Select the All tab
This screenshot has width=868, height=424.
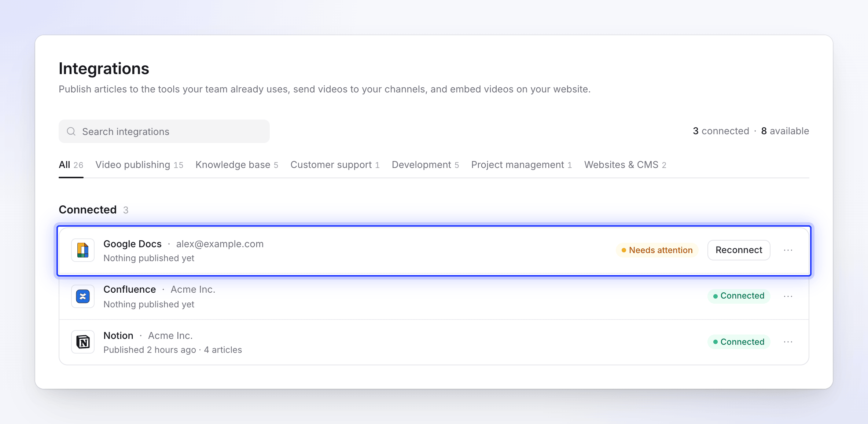(x=71, y=165)
